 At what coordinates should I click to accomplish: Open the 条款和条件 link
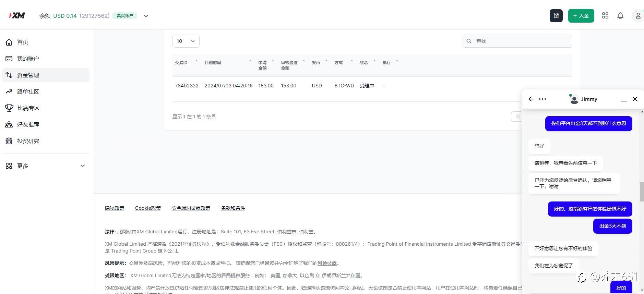(x=233, y=208)
